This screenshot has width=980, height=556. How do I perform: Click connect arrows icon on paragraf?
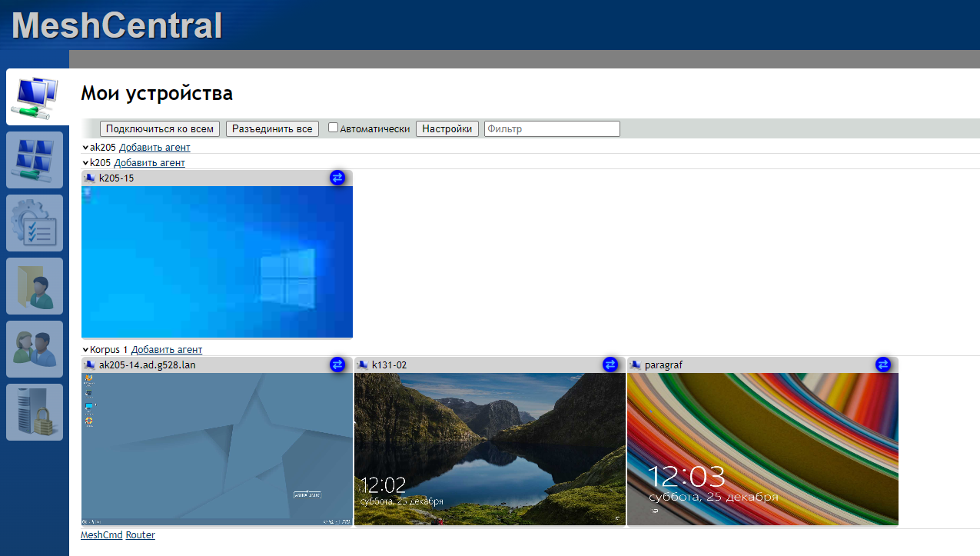[x=883, y=365]
